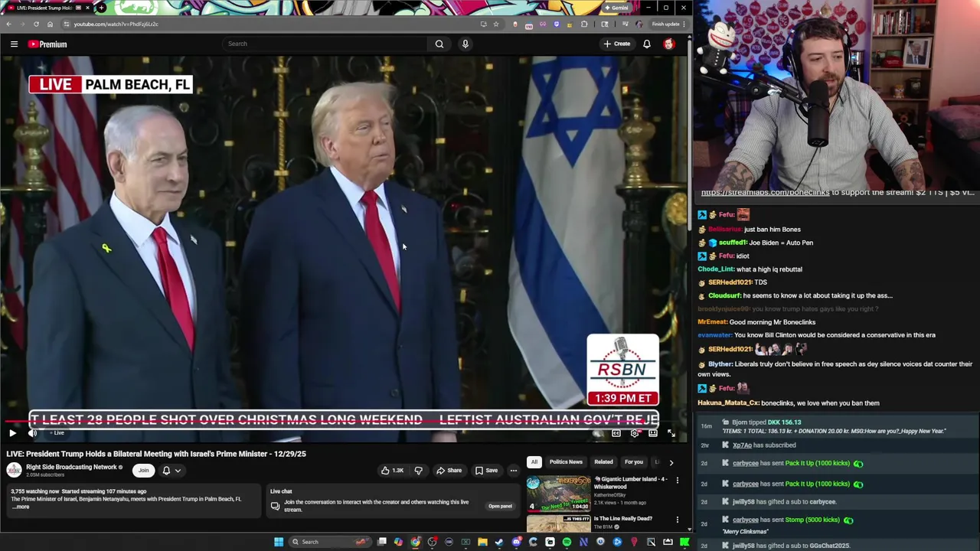Share the video
Image resolution: width=980 pixels, height=551 pixels.
[449, 471]
